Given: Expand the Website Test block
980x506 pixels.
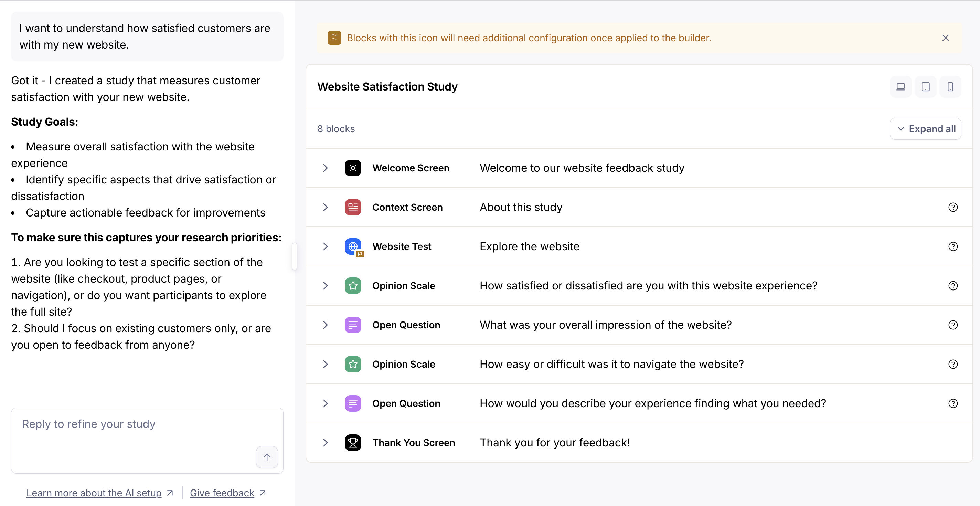Looking at the screenshot, I should [325, 246].
